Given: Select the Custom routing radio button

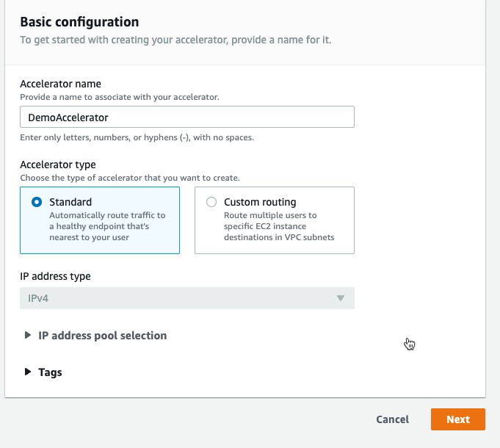Looking at the screenshot, I should pos(211,202).
